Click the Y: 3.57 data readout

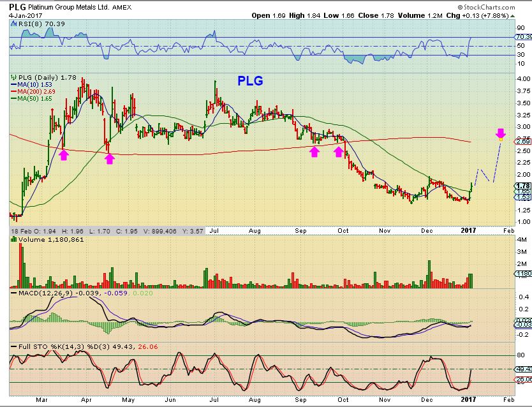193,232
